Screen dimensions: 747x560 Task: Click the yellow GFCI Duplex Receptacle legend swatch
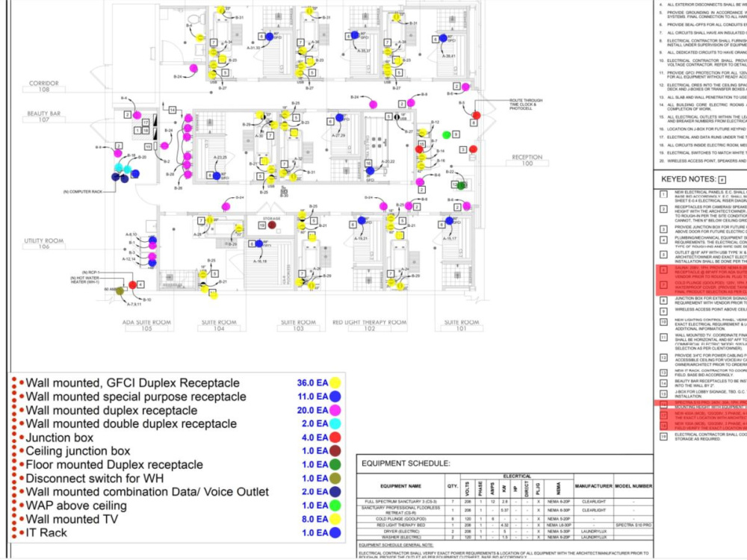[x=335, y=382]
